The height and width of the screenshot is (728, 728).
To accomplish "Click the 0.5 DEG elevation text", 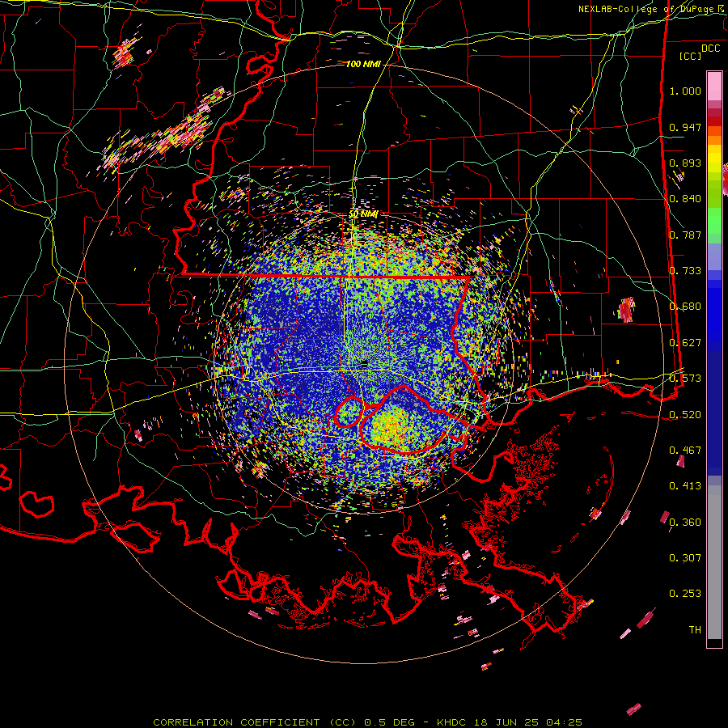I will (x=390, y=722).
